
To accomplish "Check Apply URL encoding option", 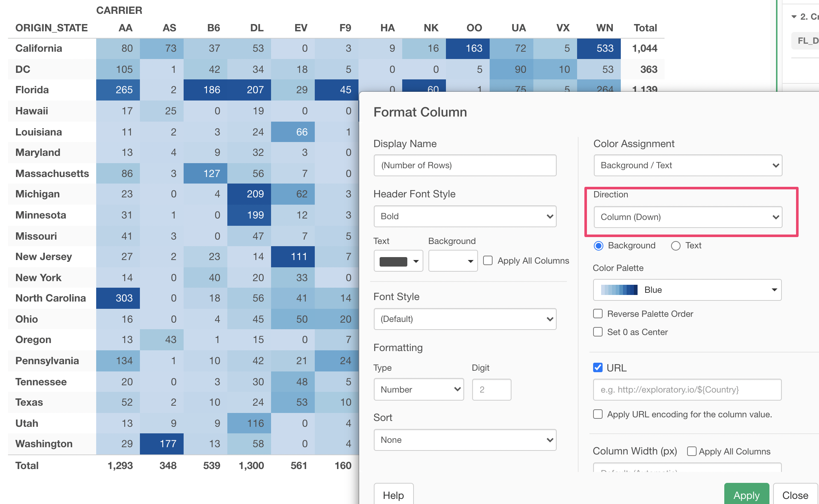I will [x=598, y=414].
